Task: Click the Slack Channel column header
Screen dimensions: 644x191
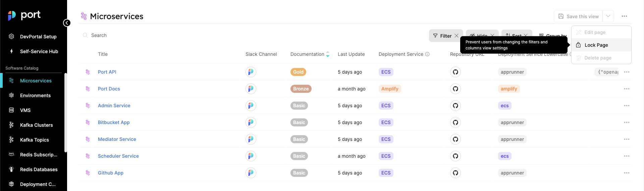Action: point(261,54)
